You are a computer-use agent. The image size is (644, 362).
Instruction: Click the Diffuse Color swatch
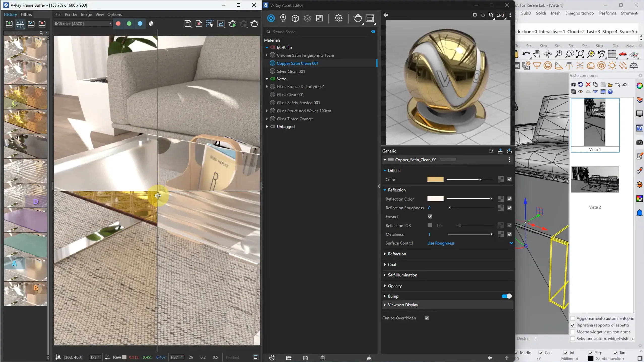click(435, 179)
